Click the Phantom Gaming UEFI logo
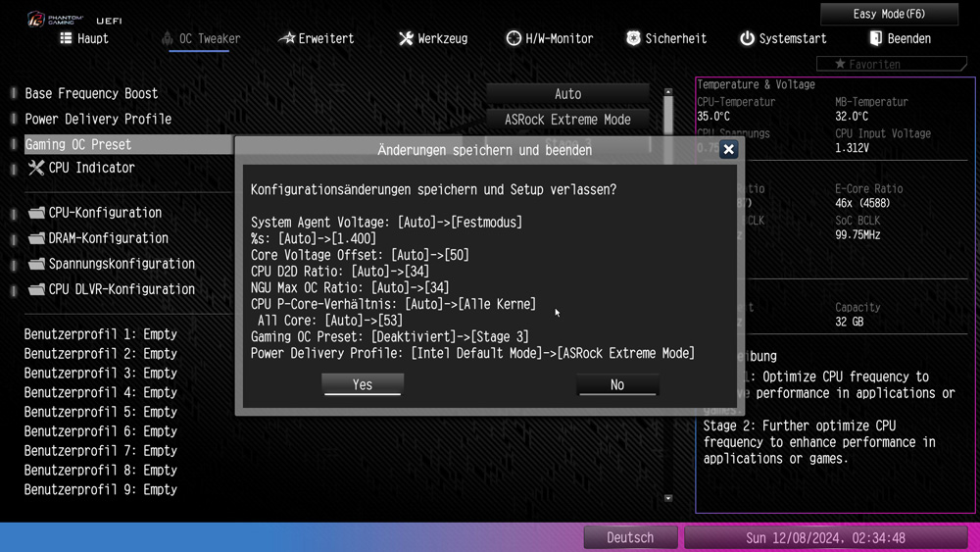Image resolution: width=980 pixels, height=552 pixels. pos(73,19)
